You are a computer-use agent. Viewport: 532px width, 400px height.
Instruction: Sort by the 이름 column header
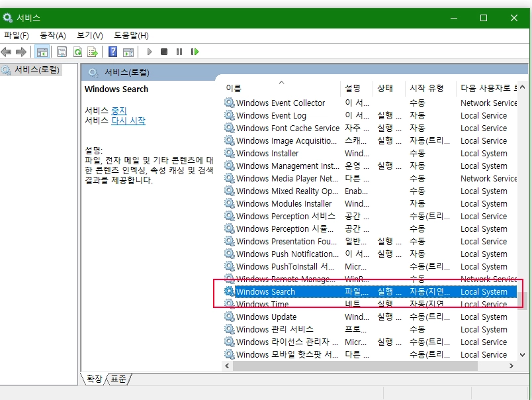(x=282, y=88)
